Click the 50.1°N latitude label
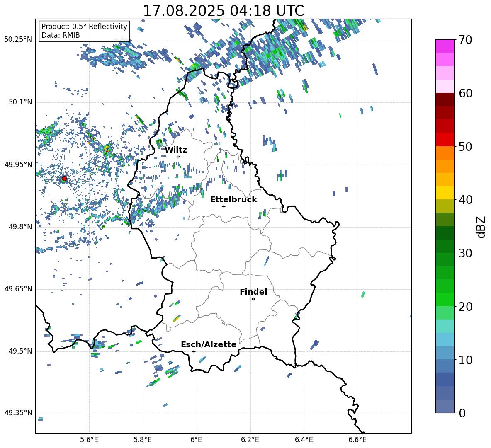This screenshot has height=448, width=491. tap(20, 102)
